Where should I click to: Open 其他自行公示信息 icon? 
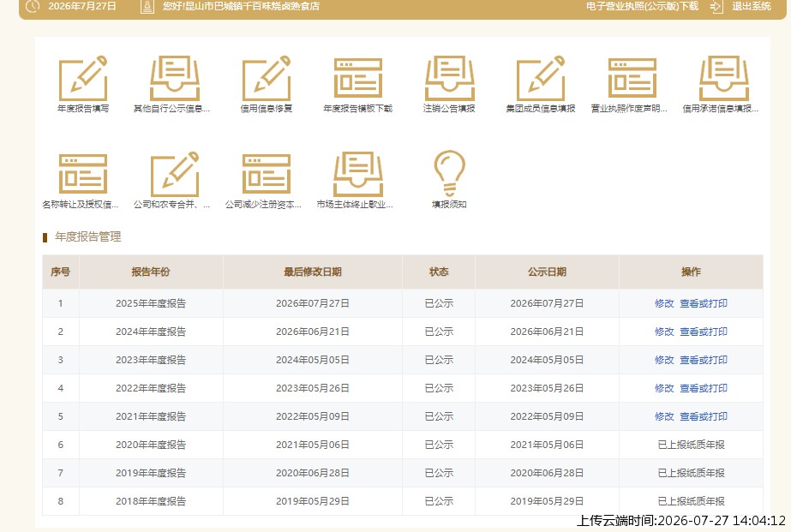tap(175, 78)
